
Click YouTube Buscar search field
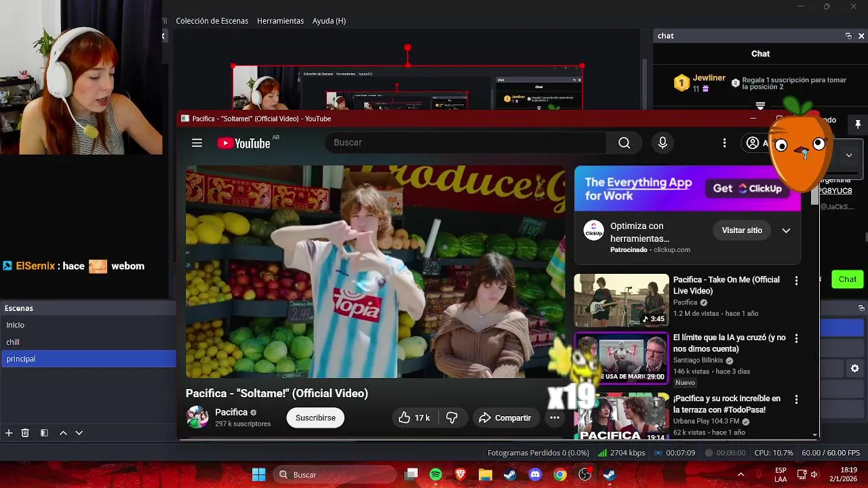pos(466,143)
